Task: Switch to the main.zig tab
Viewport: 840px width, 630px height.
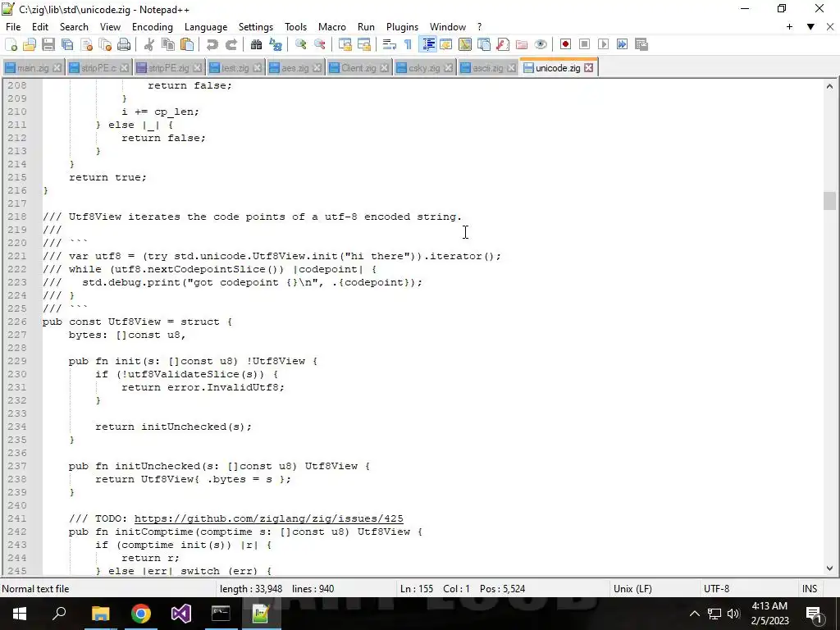Action: click(x=33, y=68)
